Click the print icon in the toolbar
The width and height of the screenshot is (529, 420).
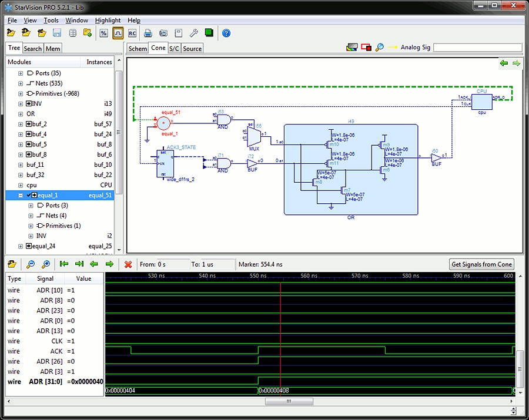tap(148, 33)
